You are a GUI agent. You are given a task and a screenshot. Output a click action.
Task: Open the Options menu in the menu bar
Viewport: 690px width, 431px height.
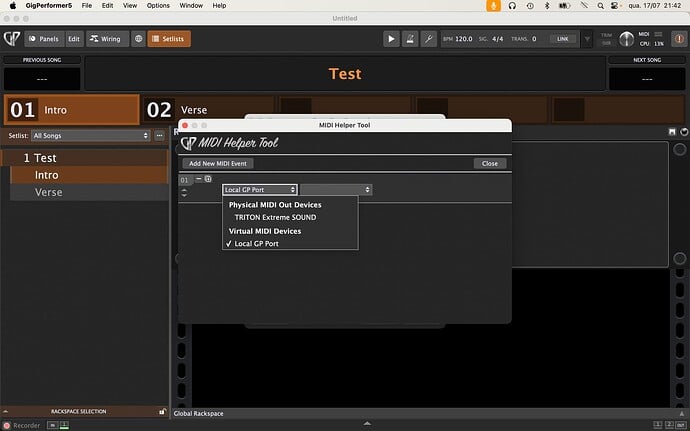(158, 5)
